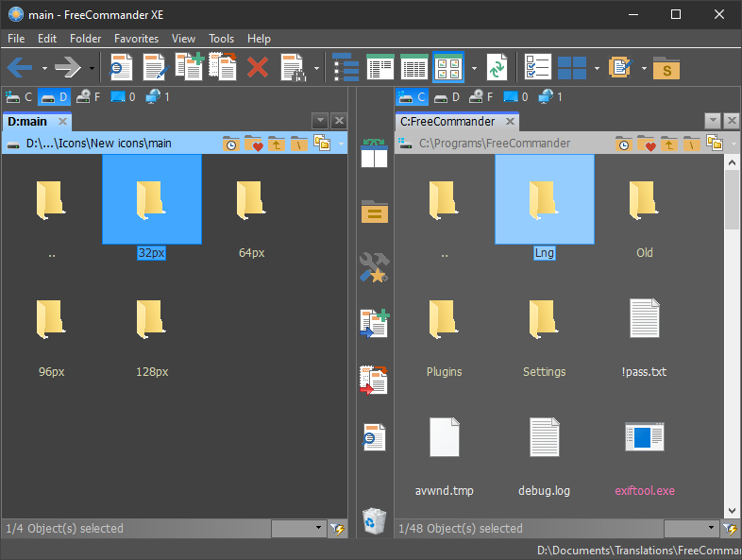This screenshot has height=560, width=742.
Task: Click the left panel path address bar
Action: click(x=113, y=144)
